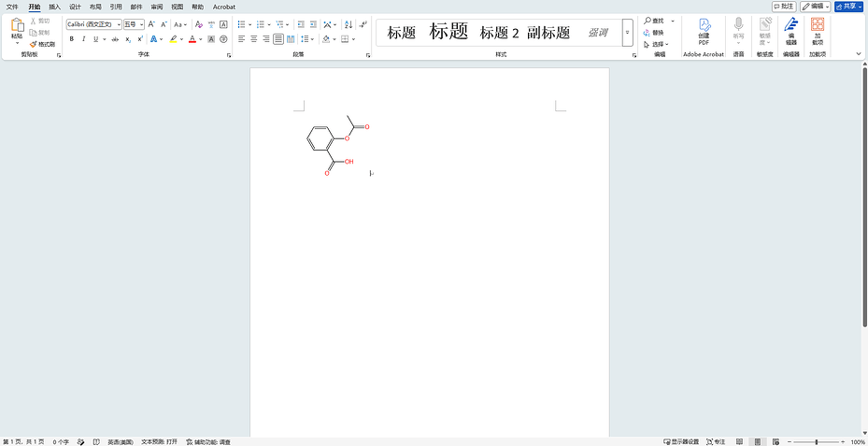Click the Replace (替换) command
The image size is (868, 446).
pos(654,33)
